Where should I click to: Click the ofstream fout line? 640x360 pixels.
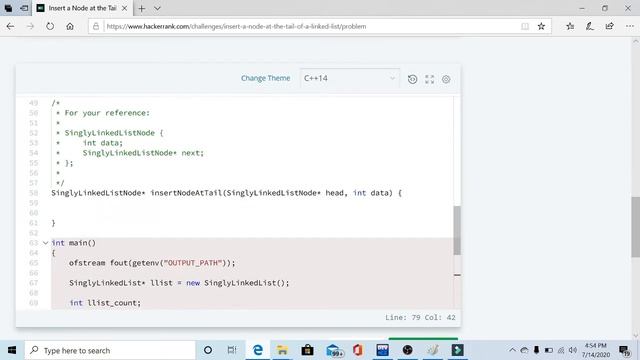pyautogui.click(x=152, y=263)
